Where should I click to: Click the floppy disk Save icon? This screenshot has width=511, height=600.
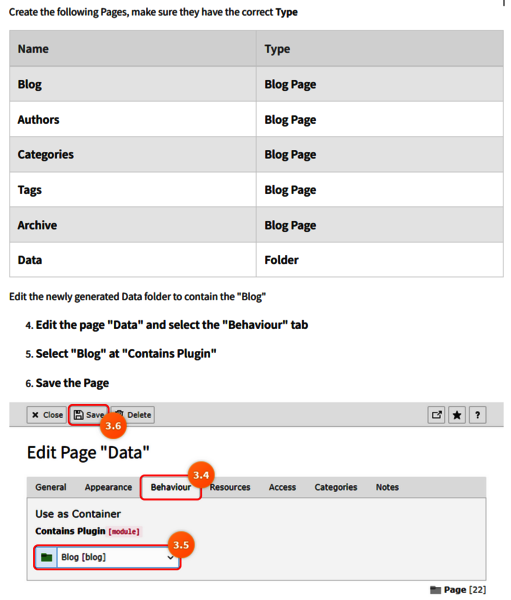[x=78, y=415]
